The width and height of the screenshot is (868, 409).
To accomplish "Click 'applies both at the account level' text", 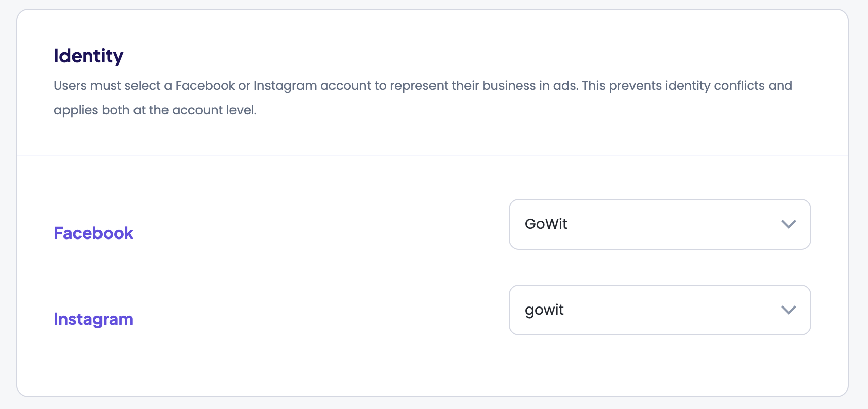I will point(155,110).
